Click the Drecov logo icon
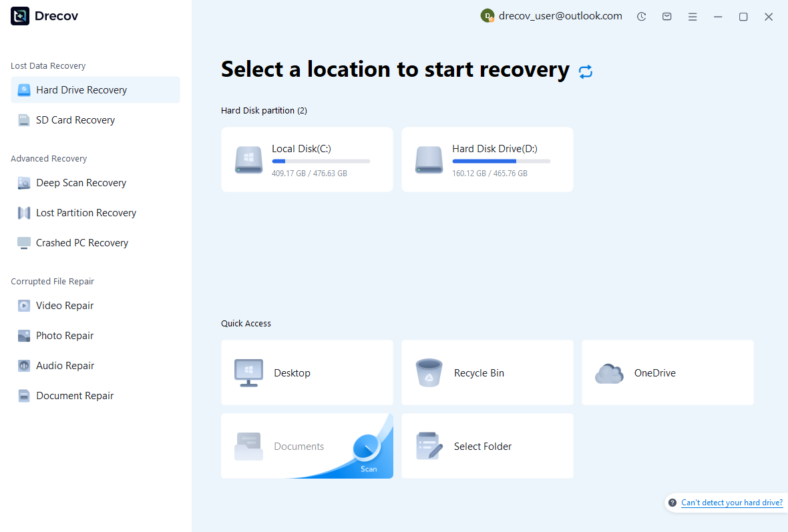The width and height of the screenshot is (788, 532). pyautogui.click(x=20, y=16)
